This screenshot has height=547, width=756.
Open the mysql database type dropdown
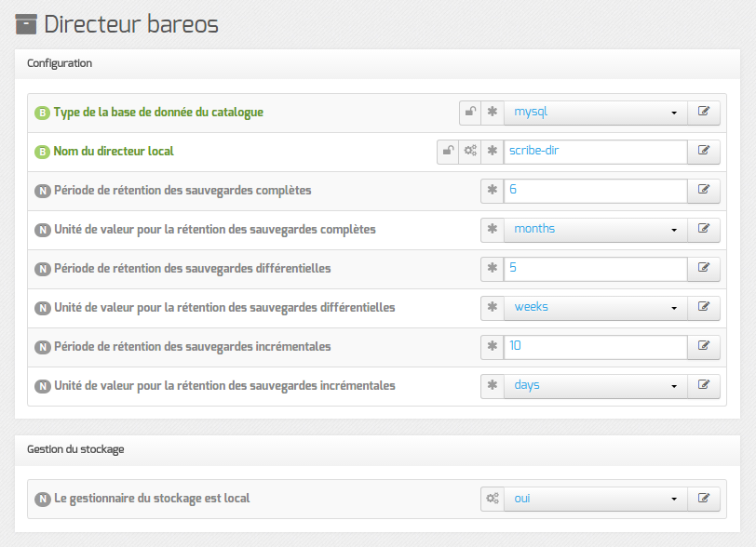596,113
